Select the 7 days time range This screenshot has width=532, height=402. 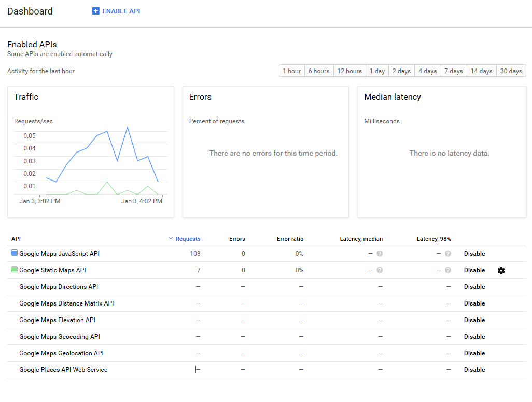click(x=454, y=71)
